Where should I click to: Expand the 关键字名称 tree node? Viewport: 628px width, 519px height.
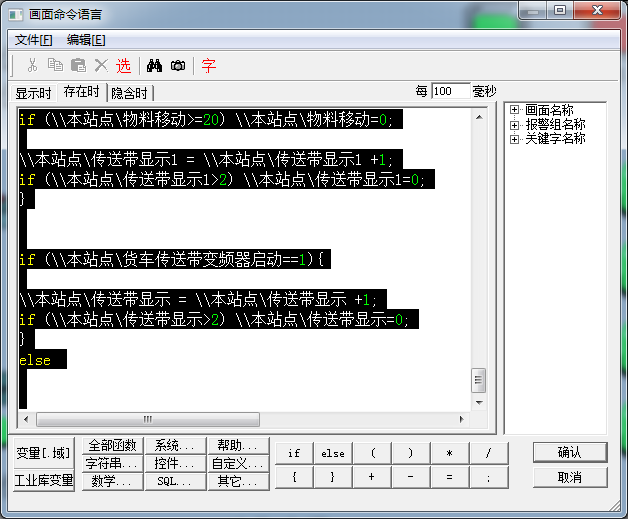[515, 139]
